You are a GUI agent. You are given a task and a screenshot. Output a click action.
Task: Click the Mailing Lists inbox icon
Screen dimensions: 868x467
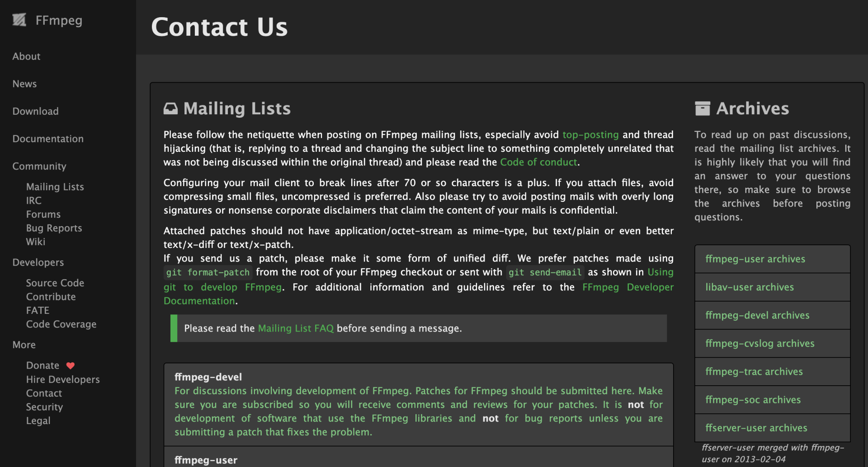pyautogui.click(x=170, y=108)
